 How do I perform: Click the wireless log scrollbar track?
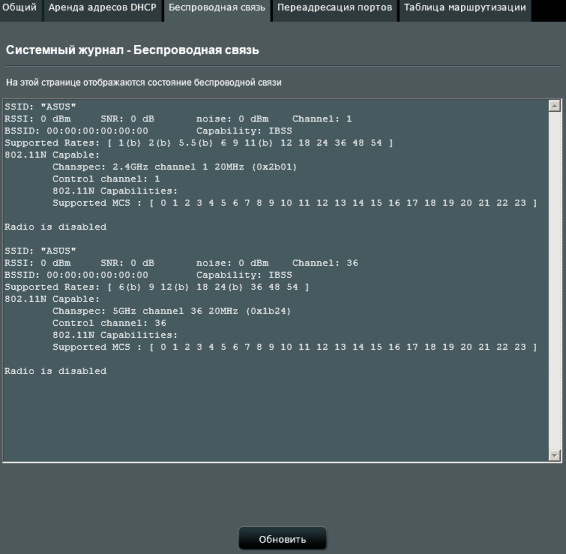coord(554,280)
